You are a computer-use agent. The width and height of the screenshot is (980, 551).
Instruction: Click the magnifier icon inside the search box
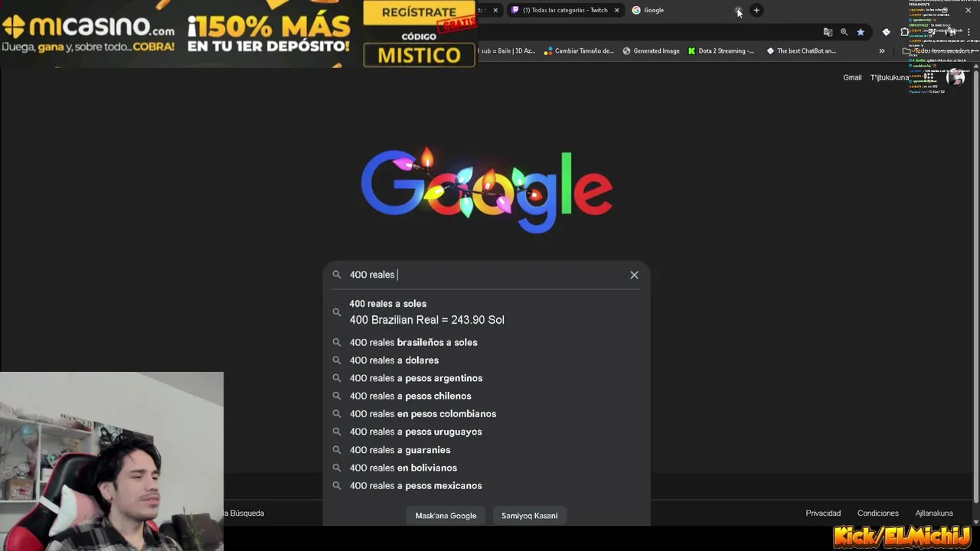(336, 275)
